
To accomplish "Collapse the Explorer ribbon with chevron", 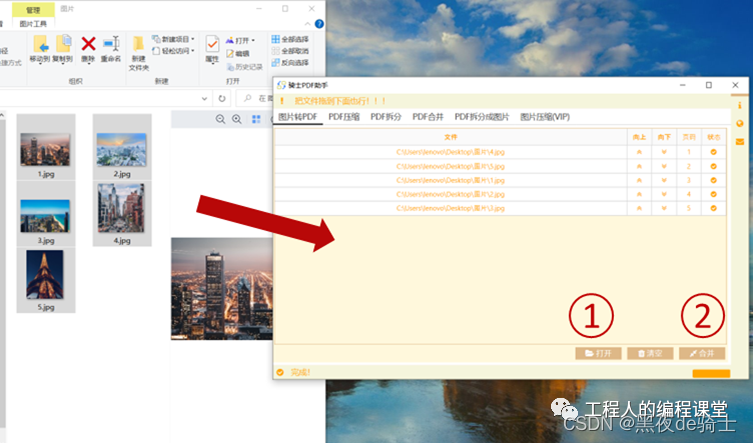I will pos(307,24).
